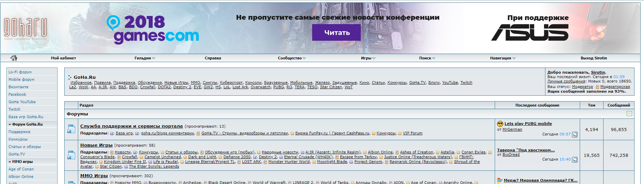644x184 pixels.
Task: Click the breadcrumb tree icon before GoHa.Ru
Action: [70, 77]
